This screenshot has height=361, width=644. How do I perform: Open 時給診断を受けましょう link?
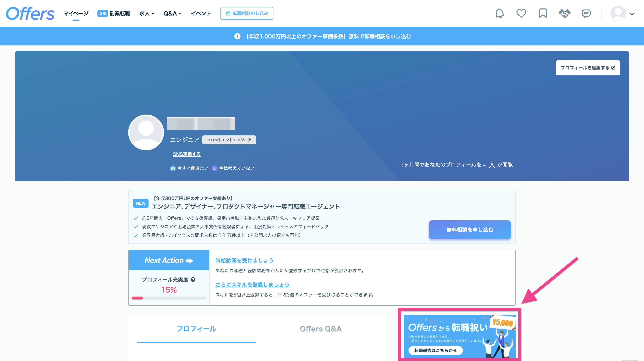pos(244,261)
